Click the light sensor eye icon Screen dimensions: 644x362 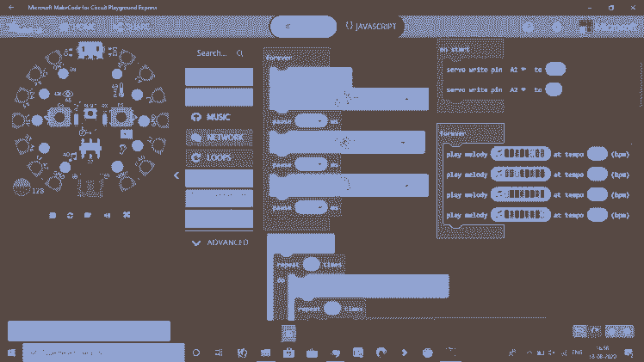pyautogui.click(x=68, y=95)
